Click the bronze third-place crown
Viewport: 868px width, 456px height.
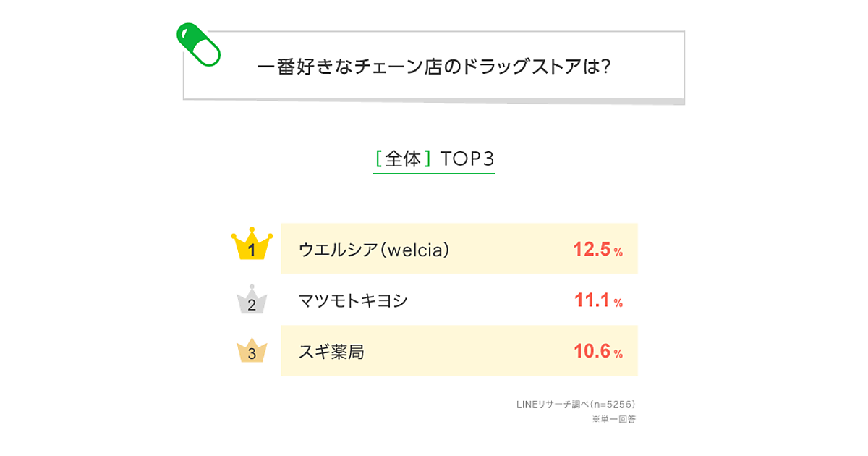252,351
